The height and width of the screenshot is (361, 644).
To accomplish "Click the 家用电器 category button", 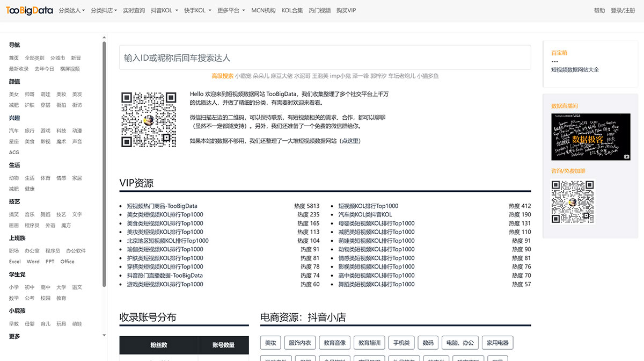I will click(497, 342).
